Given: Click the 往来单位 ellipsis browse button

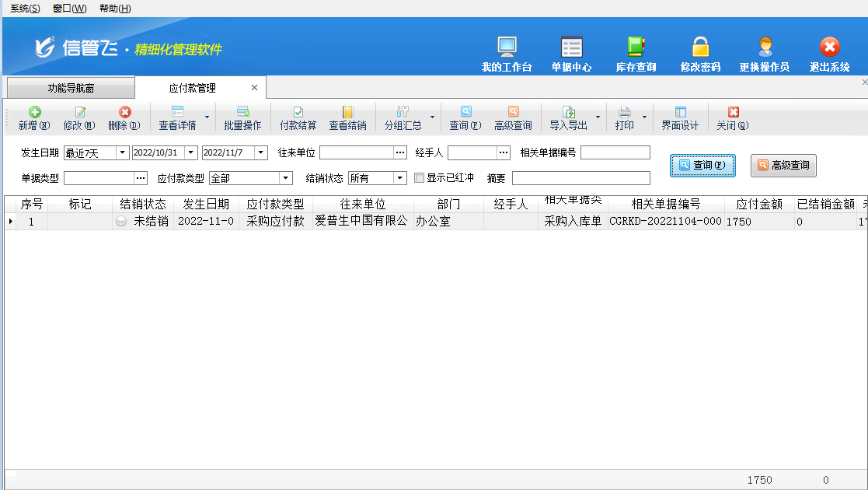Looking at the screenshot, I should coord(400,152).
